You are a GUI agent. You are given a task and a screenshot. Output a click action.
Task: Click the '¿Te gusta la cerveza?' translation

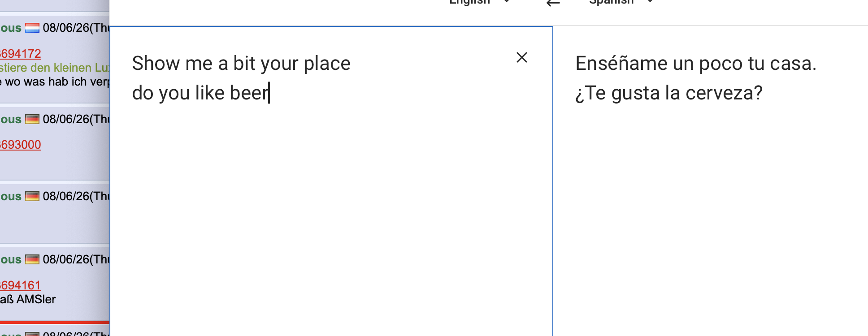[669, 93]
